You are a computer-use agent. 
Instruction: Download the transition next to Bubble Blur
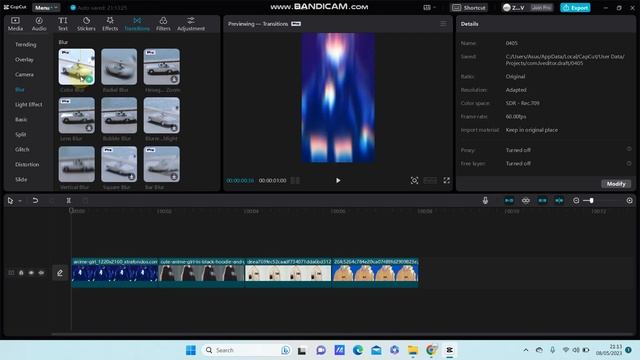pyautogui.click(x=174, y=128)
